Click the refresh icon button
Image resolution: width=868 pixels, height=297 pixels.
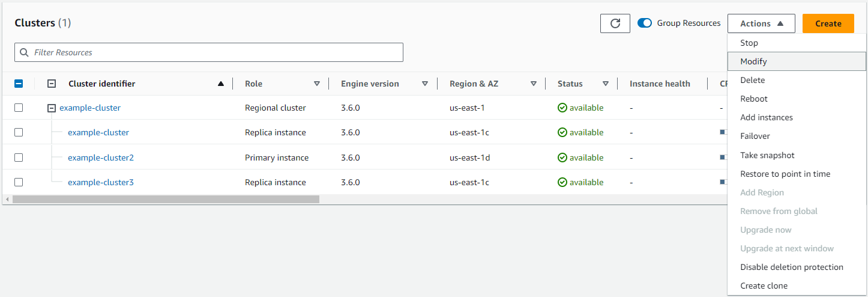(615, 23)
